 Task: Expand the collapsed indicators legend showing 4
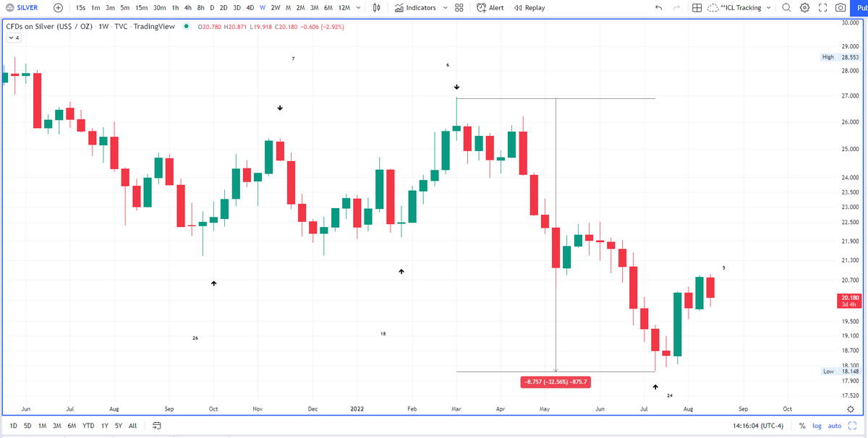click(x=14, y=38)
